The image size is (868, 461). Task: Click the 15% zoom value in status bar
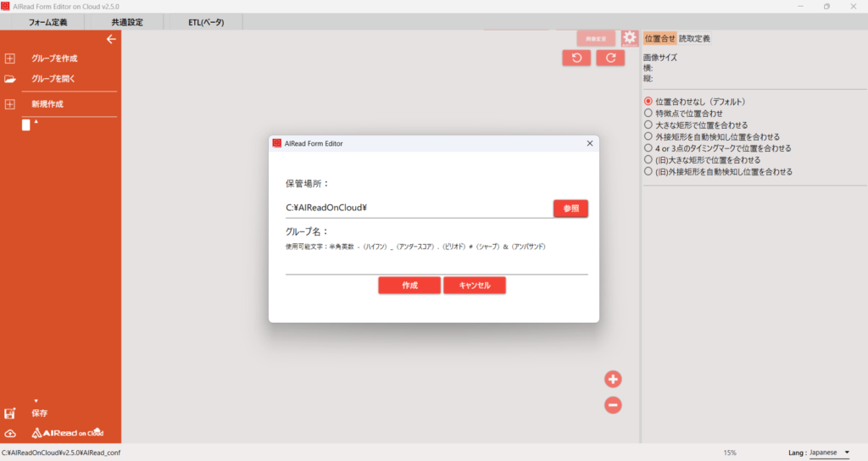[730, 453]
